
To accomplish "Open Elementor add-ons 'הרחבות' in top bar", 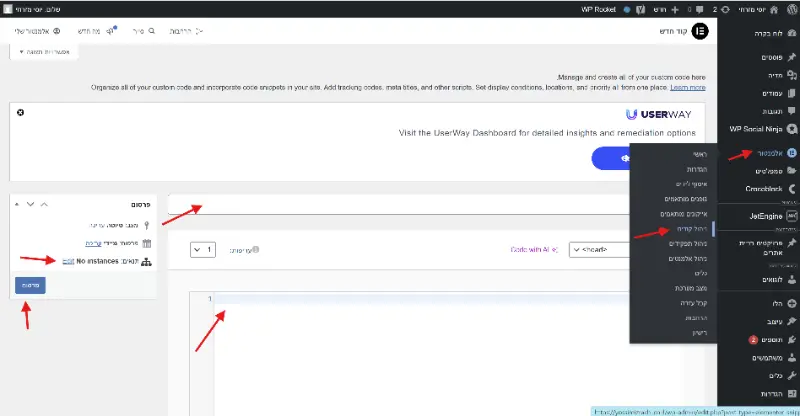I will coord(186,31).
